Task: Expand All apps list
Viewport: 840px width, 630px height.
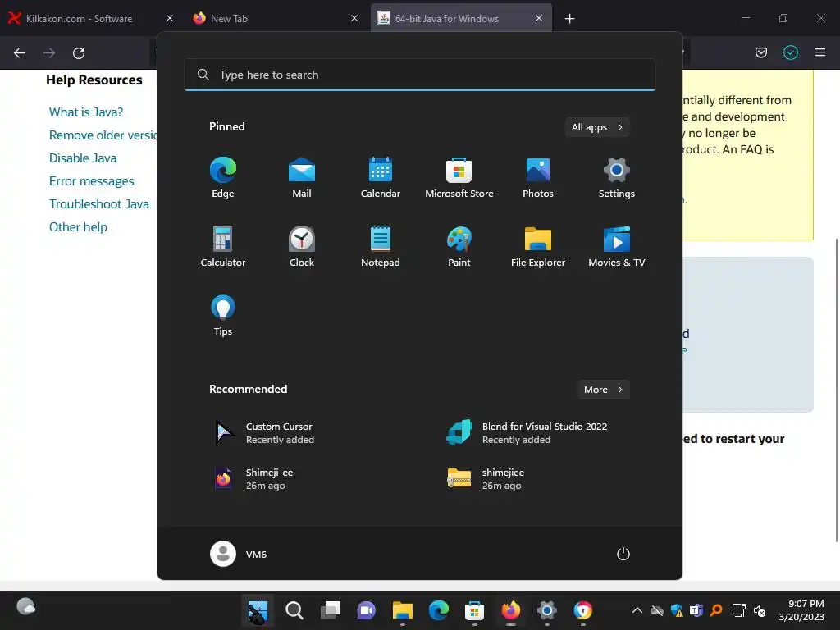Action: pos(597,127)
